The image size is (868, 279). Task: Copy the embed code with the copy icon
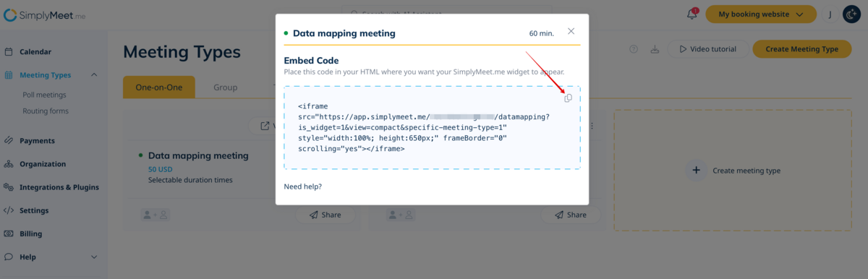coord(568,98)
